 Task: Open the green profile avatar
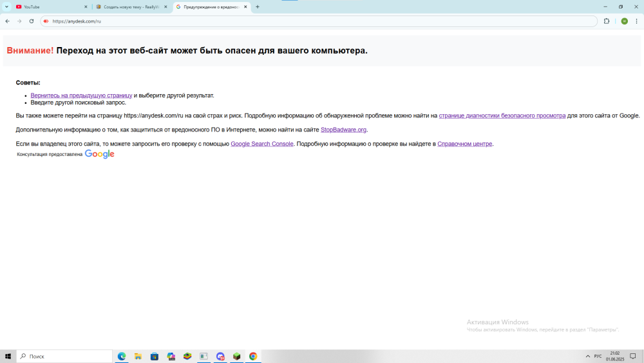pos(624,21)
